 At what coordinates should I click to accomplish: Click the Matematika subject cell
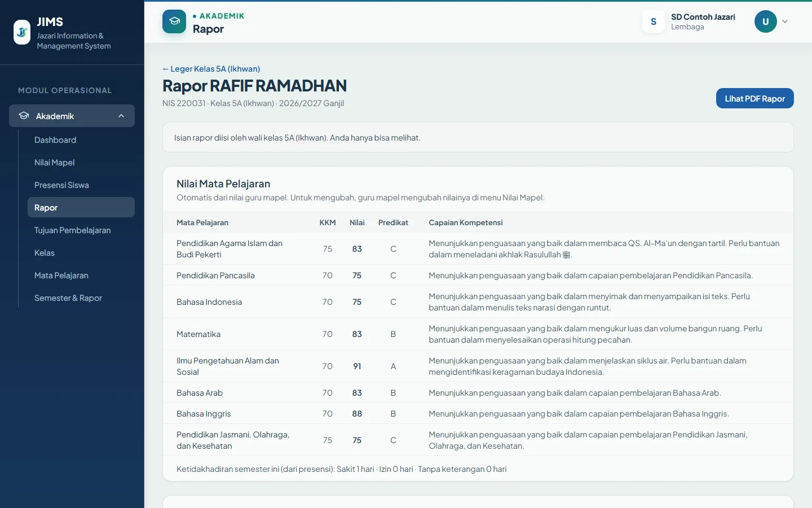(198, 334)
